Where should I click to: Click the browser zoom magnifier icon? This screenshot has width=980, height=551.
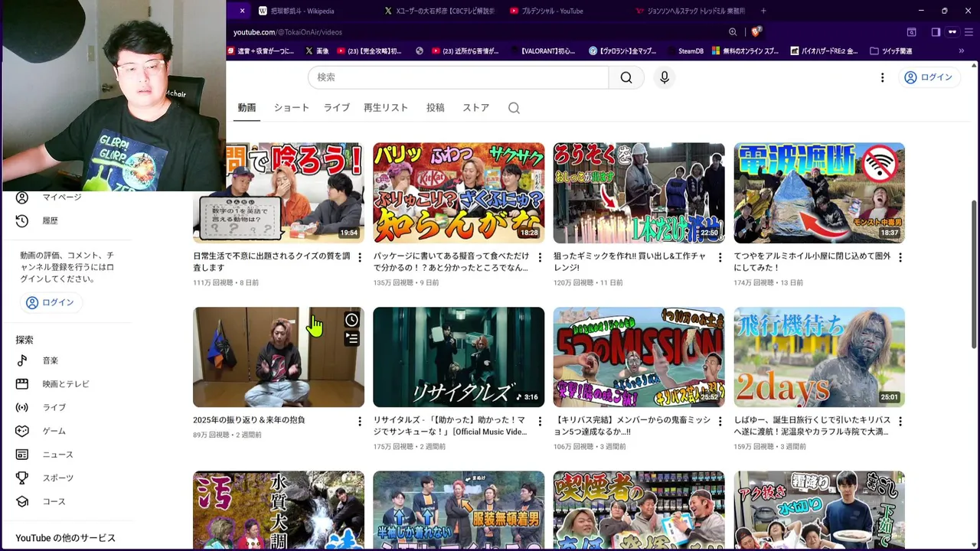pos(733,32)
